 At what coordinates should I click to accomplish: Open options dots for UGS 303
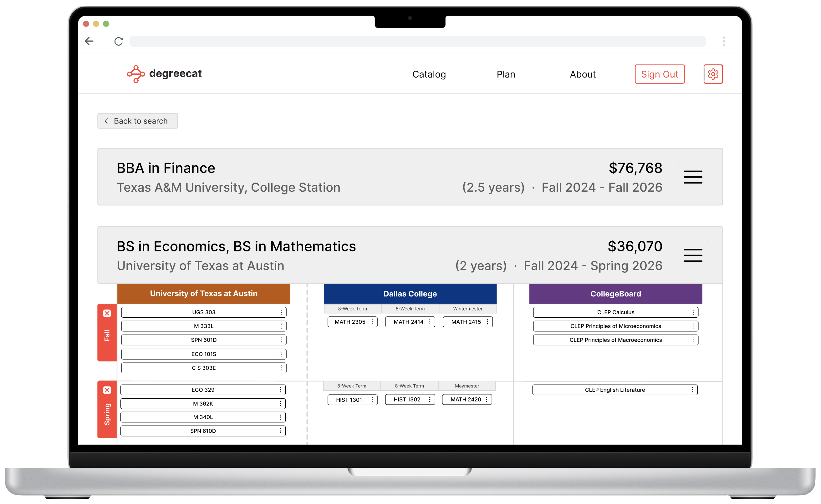point(281,312)
